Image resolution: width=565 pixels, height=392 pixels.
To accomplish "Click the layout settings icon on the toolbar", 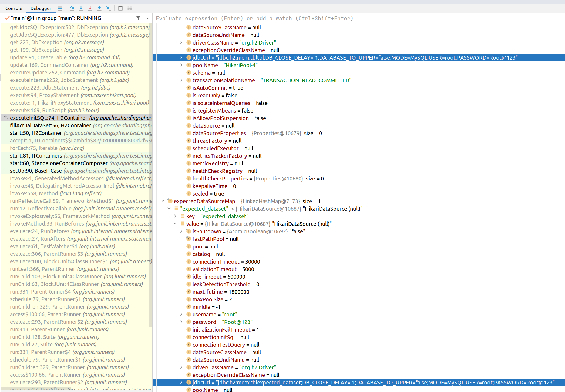I will 130,8.
